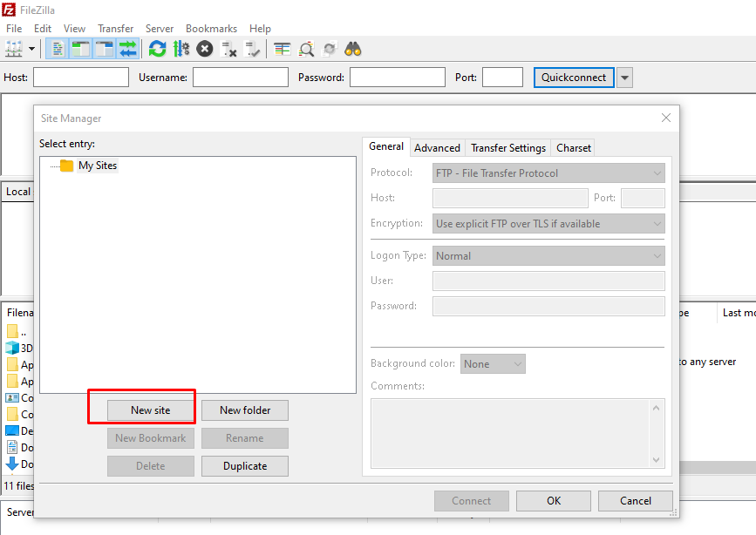Viewport: 756px width, 535px height.
Task: Click the 3D Objects cube icon in file list
Action: (x=12, y=348)
